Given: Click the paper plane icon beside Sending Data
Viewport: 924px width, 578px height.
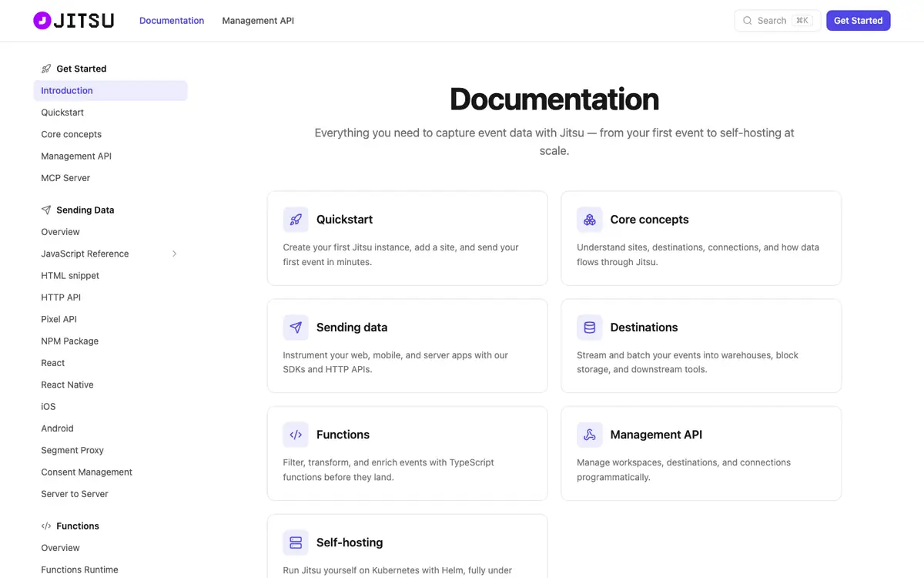Looking at the screenshot, I should point(46,210).
